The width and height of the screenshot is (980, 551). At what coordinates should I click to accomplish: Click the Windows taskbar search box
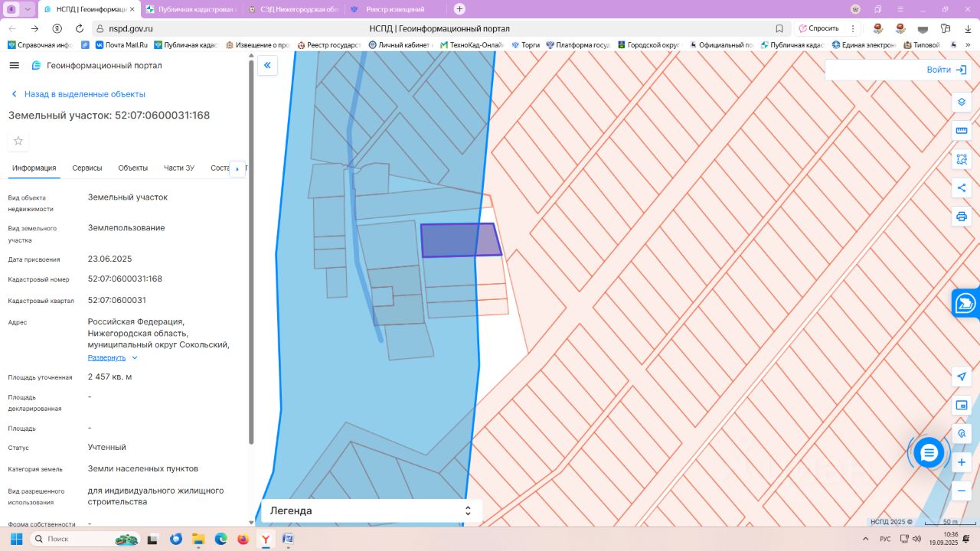coord(84,539)
